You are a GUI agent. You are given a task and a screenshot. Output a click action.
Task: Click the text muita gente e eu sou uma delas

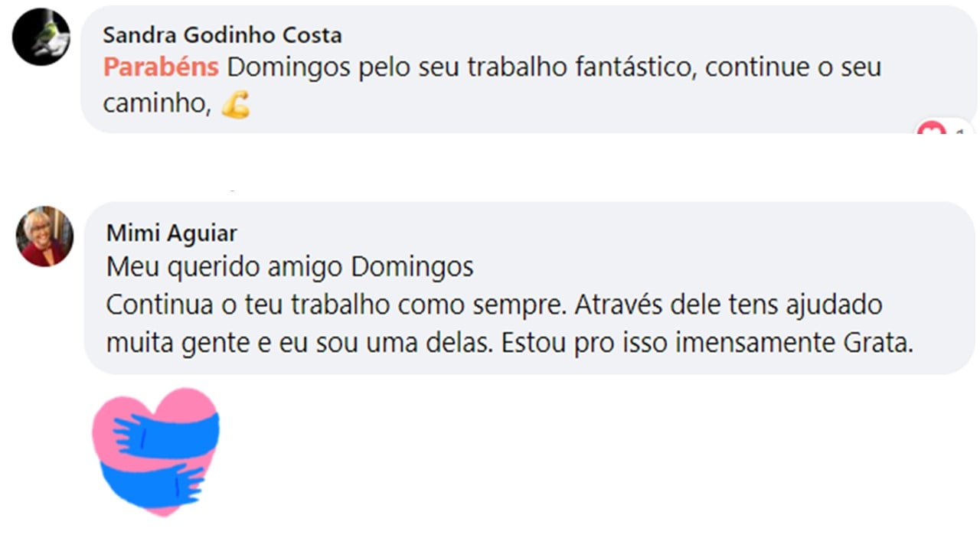tap(299, 343)
